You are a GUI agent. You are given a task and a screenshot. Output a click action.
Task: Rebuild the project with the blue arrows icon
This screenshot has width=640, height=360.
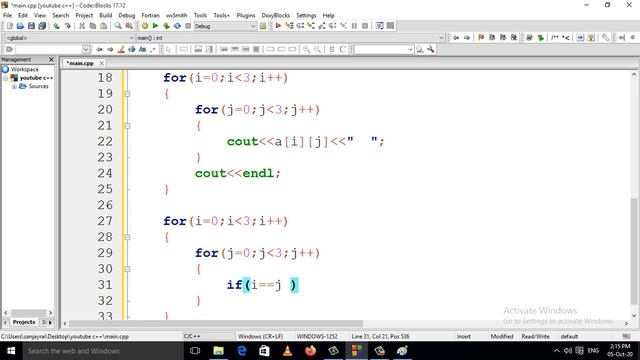click(x=177, y=26)
